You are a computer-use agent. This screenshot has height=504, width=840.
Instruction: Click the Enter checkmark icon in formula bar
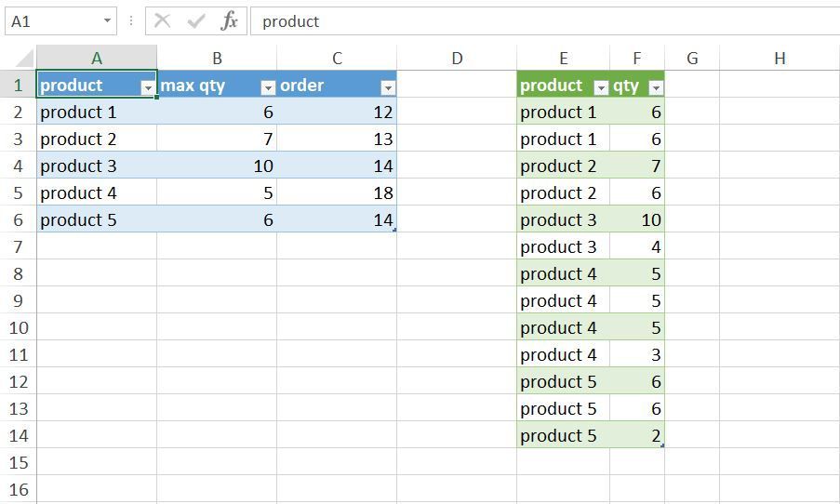(195, 20)
